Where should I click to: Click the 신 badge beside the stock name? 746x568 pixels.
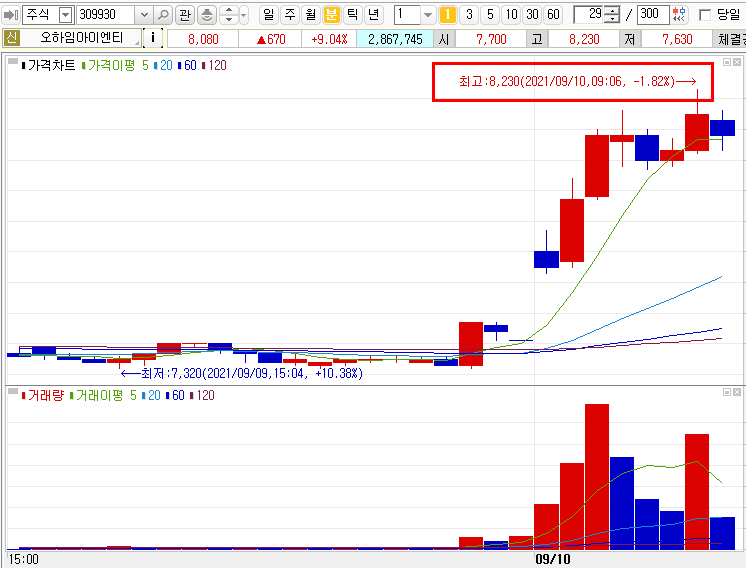coord(11,38)
